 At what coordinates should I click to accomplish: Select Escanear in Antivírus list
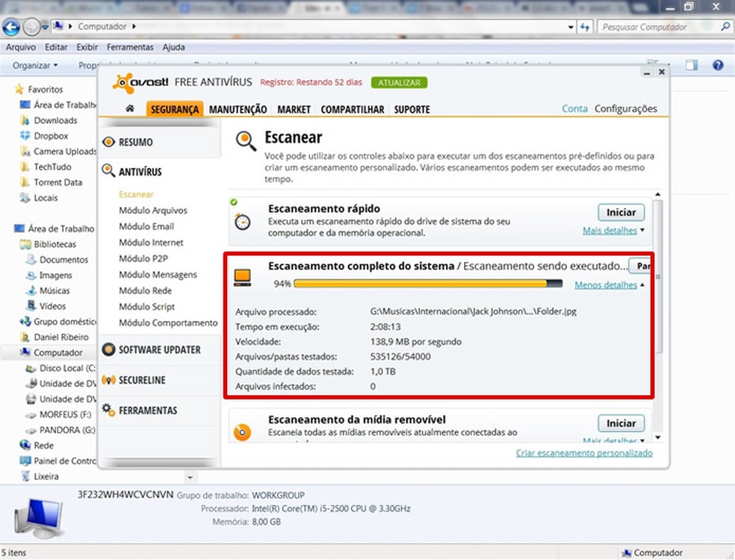point(136,194)
